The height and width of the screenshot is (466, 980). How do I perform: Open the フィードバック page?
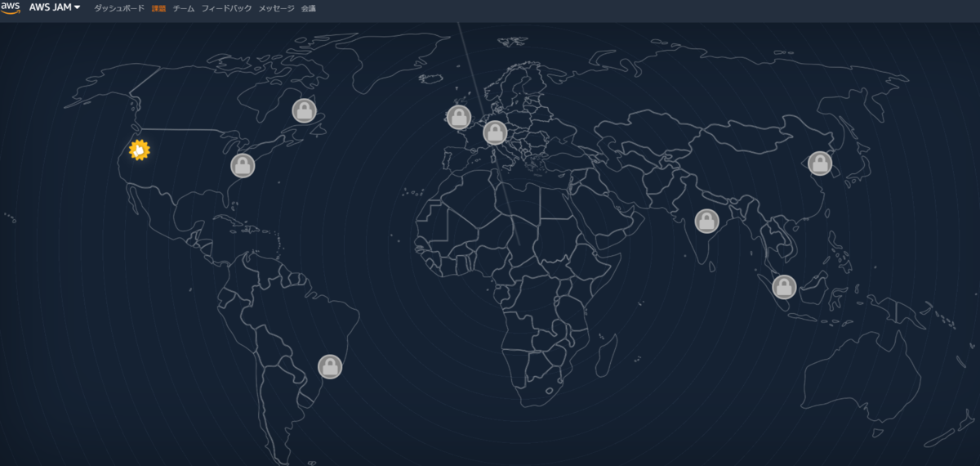(226, 8)
